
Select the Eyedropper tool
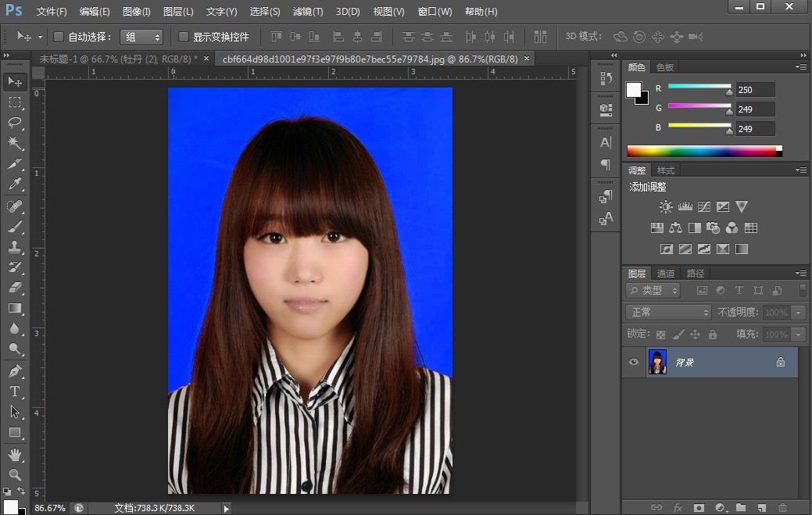click(x=15, y=184)
